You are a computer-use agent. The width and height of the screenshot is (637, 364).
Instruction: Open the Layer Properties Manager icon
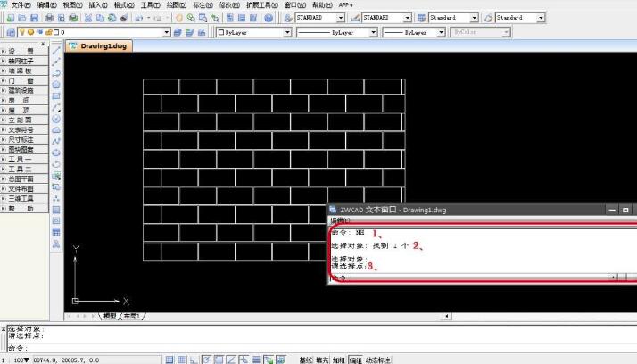[x=11, y=32]
